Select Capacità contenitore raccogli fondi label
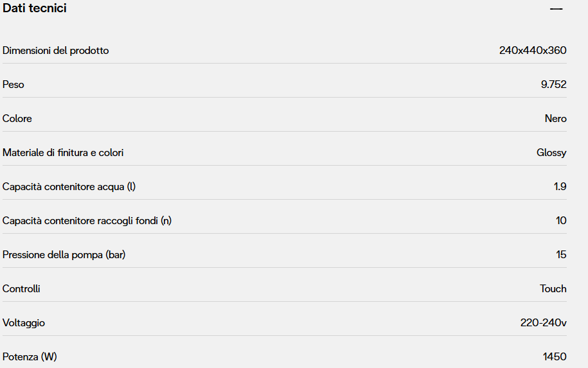 pos(87,220)
